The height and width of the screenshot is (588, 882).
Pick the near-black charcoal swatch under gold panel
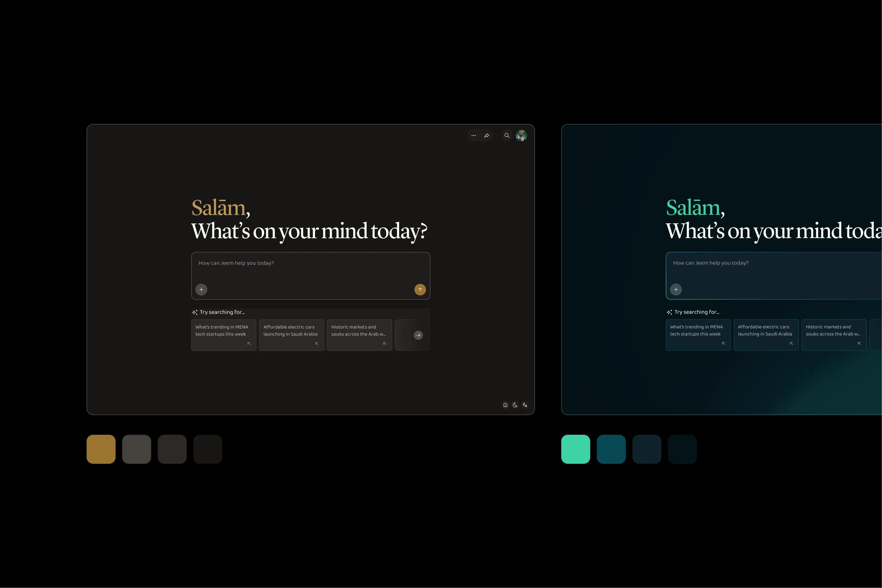[x=208, y=449]
